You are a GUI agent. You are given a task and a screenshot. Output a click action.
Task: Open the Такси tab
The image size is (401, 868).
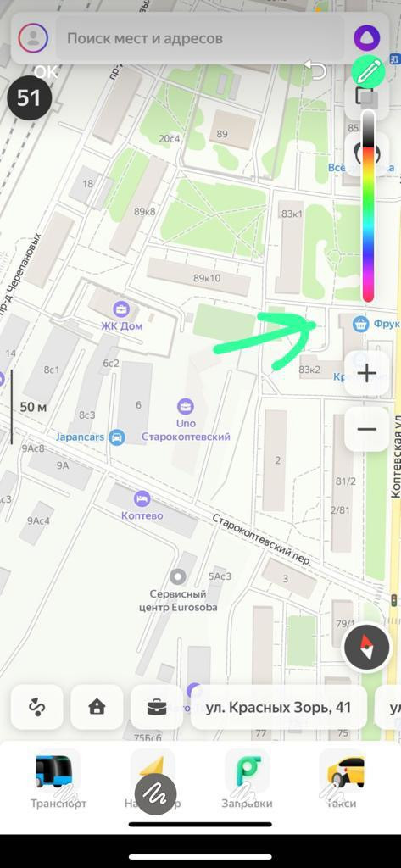[342, 780]
